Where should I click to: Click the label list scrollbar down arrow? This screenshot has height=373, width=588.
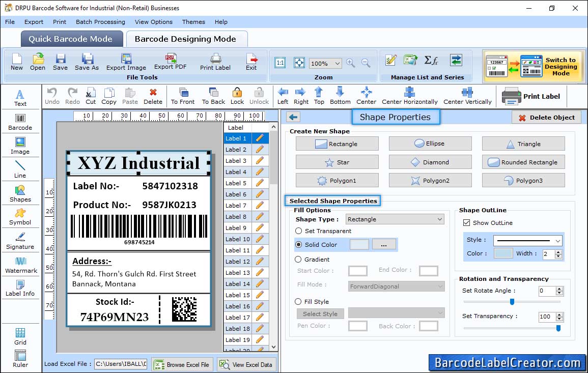(274, 347)
